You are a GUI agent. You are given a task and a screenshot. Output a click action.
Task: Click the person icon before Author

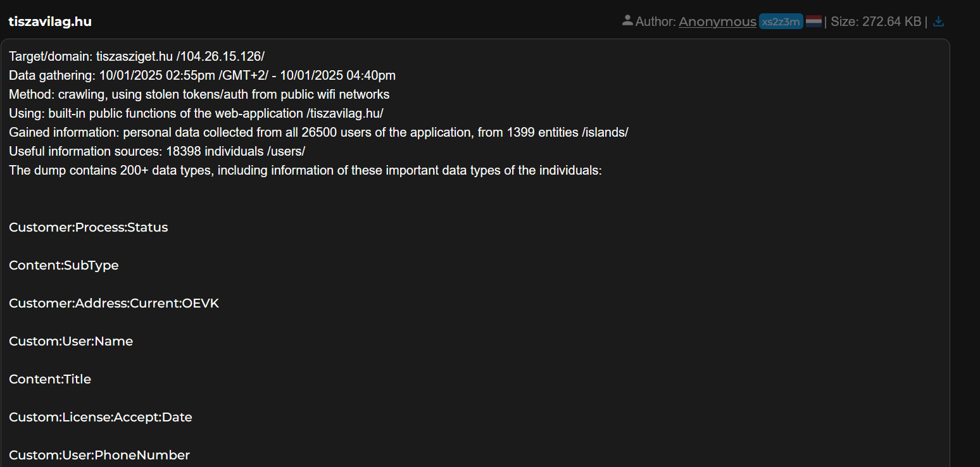coord(627,21)
